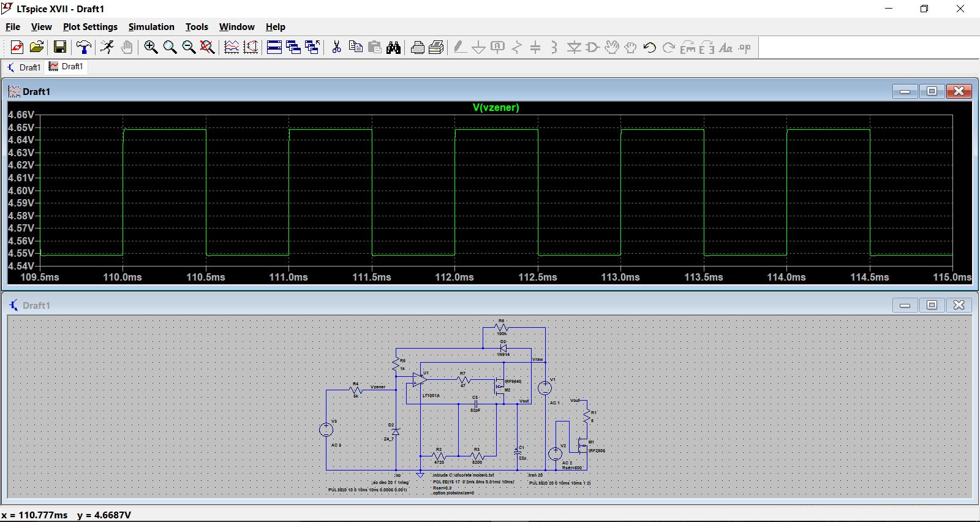Open the Tools menu

(197, 27)
